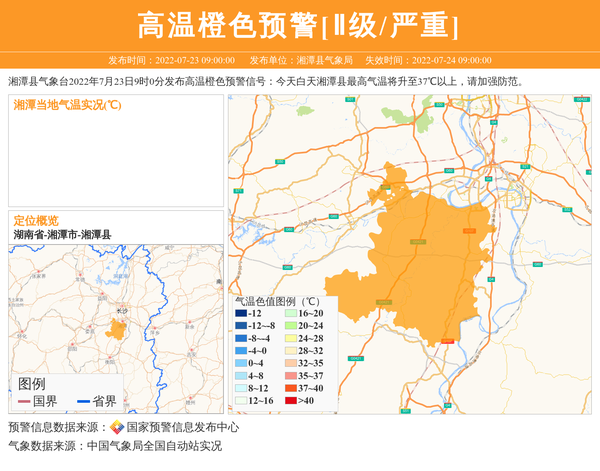The height and width of the screenshot is (471, 600).
Task: Click the red 国界 line symbol in legend
Action: 24,402
